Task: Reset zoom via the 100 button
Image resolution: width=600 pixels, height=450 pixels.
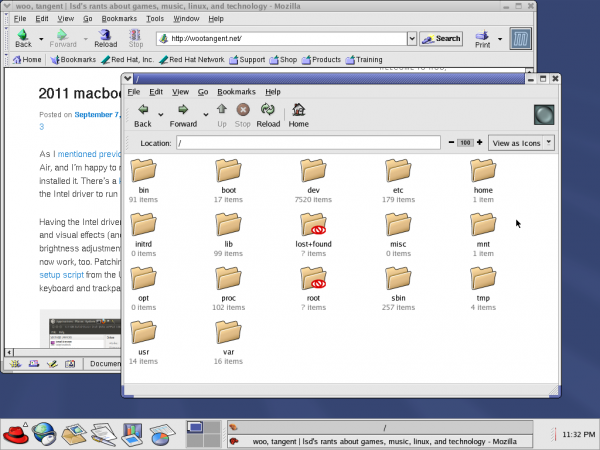Action: [x=465, y=142]
